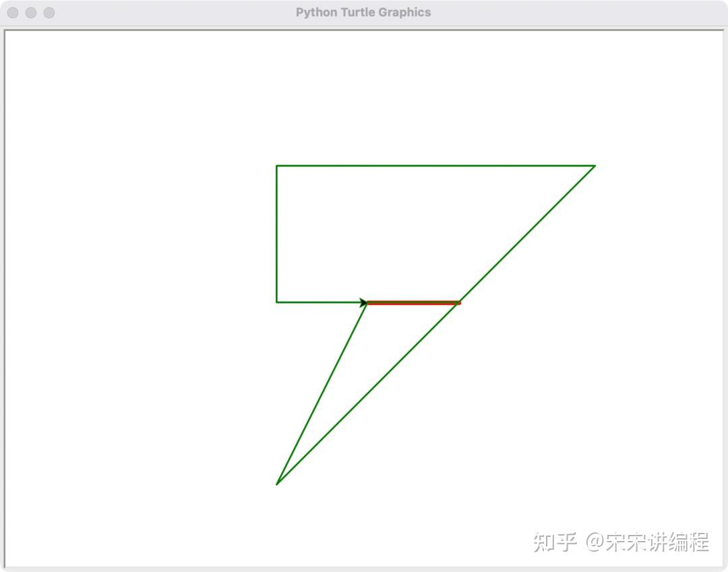Click the green triangle apex at bottom
728x572 pixels.
[x=278, y=483]
